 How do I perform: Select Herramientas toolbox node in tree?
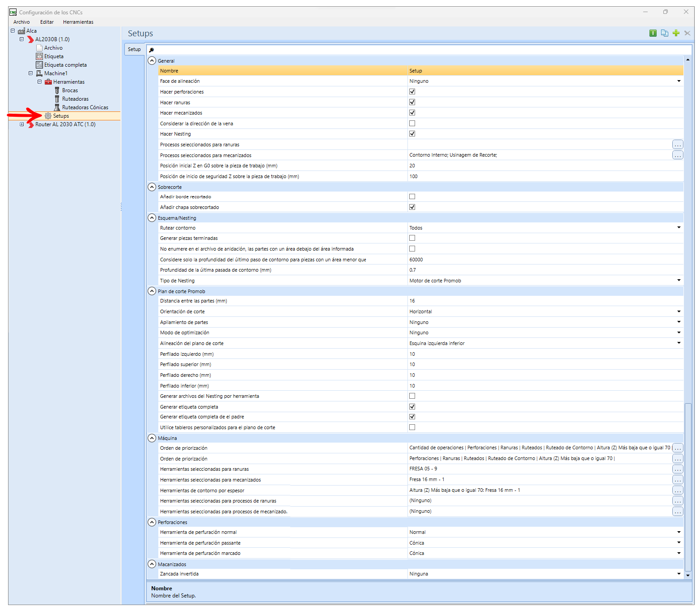point(68,82)
